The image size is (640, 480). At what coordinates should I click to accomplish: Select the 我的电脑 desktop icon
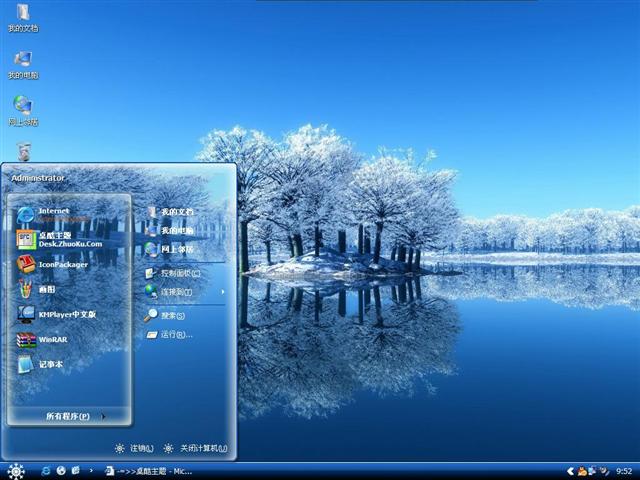pyautogui.click(x=23, y=65)
